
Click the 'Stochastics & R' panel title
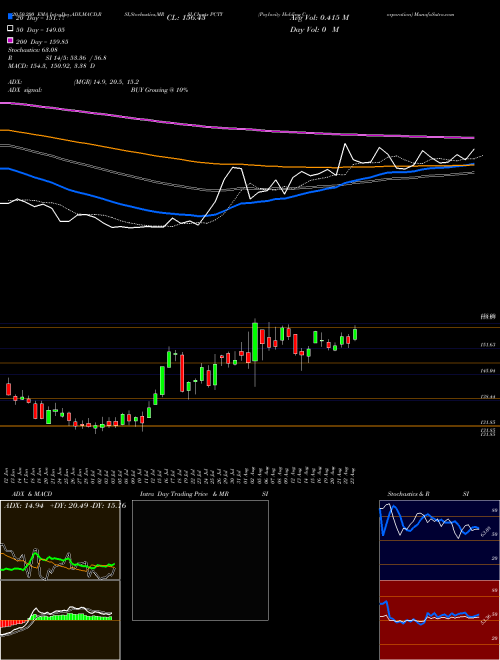tap(409, 494)
